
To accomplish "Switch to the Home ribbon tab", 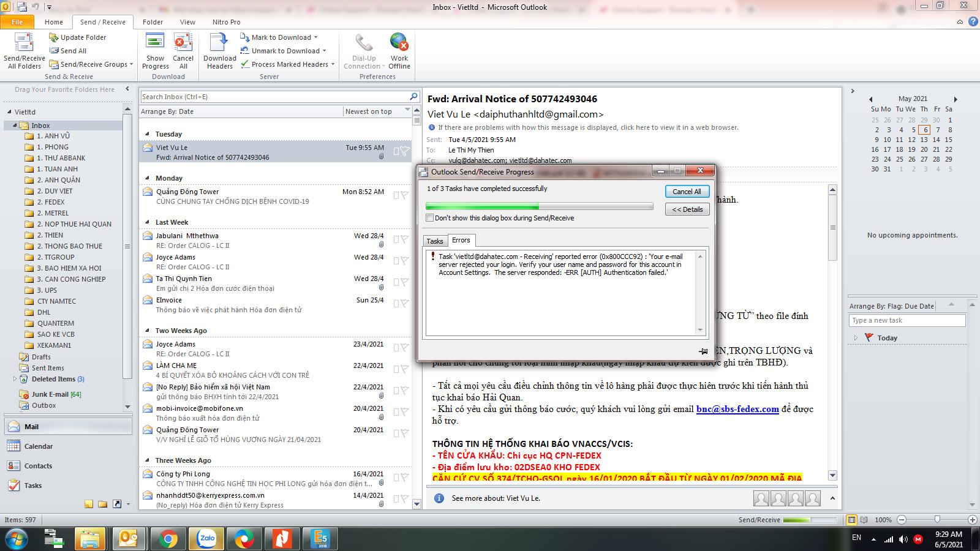I will [x=54, y=22].
